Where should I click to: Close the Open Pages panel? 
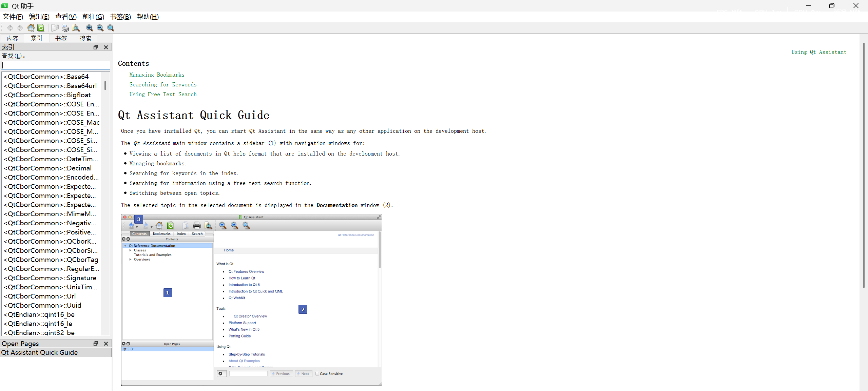point(106,344)
